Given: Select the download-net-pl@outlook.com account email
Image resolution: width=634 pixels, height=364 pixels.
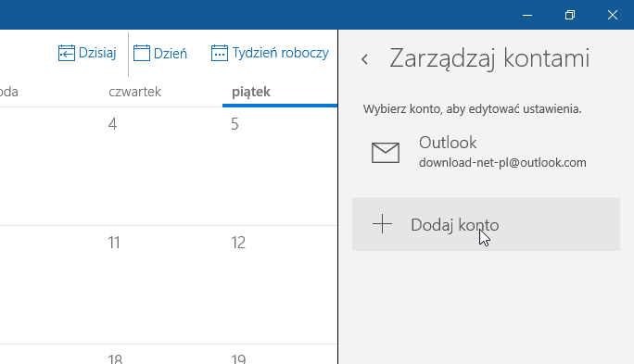Looking at the screenshot, I should (x=502, y=162).
